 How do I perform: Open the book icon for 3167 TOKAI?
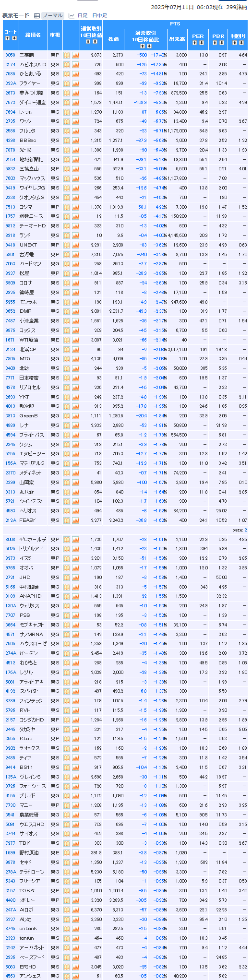[67, 891]
